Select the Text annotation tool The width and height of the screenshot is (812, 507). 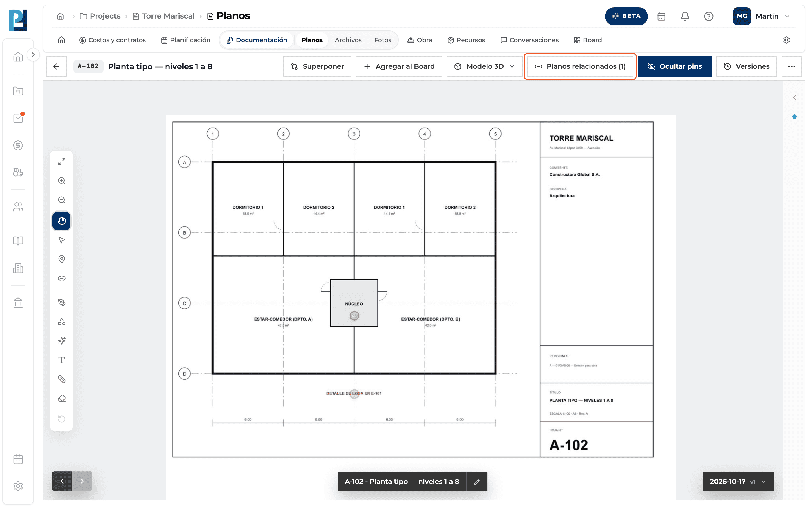click(x=61, y=360)
